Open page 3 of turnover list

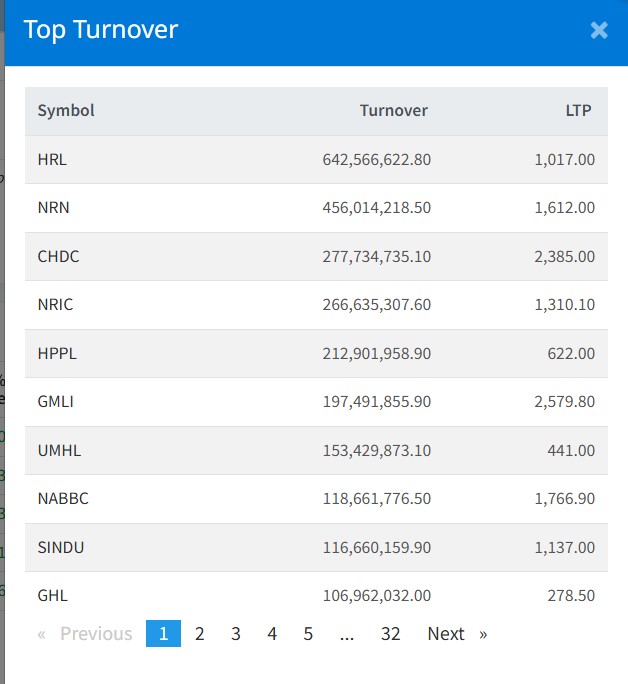point(236,634)
